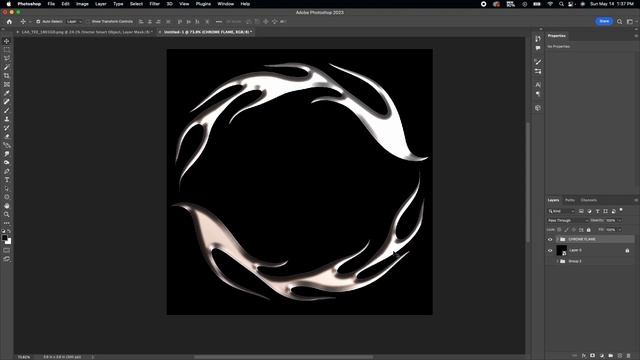Select the Frame tool
This screenshot has width=640, height=360.
click(7, 84)
